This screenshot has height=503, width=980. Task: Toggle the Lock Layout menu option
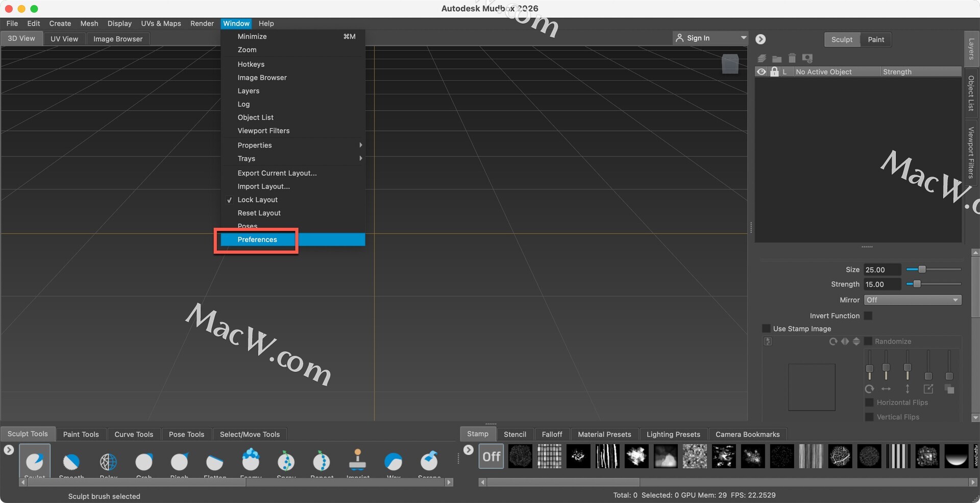click(x=293, y=200)
